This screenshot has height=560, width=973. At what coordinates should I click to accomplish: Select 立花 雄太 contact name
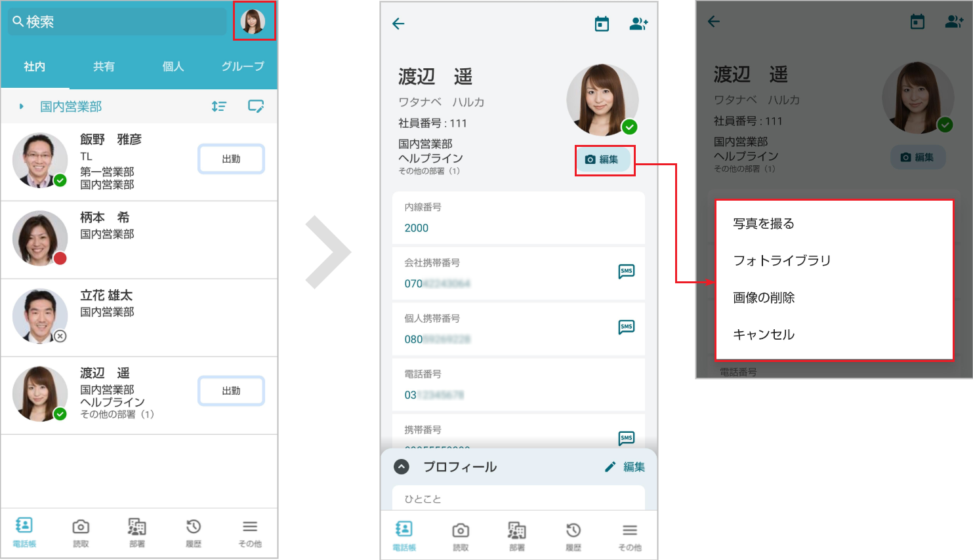[106, 295]
